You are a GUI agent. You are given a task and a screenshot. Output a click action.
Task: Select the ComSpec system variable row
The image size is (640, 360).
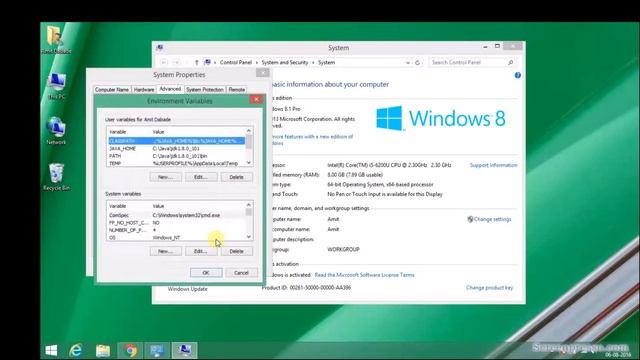[177, 215]
